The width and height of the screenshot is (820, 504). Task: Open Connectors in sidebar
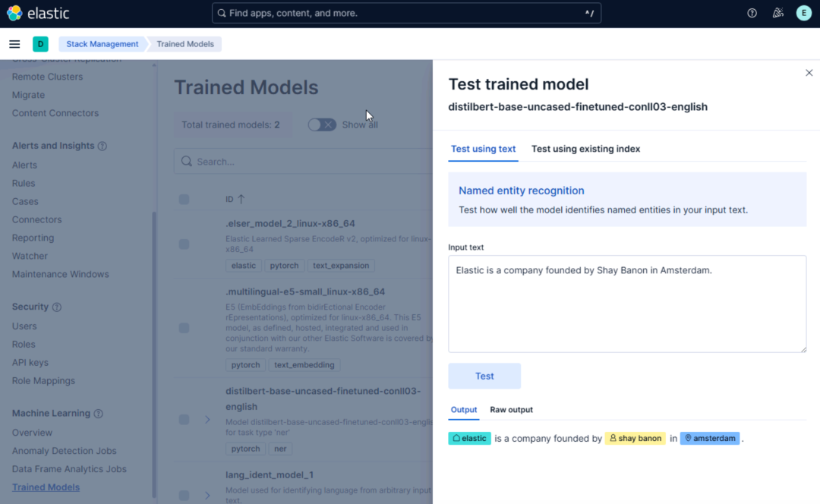point(36,219)
